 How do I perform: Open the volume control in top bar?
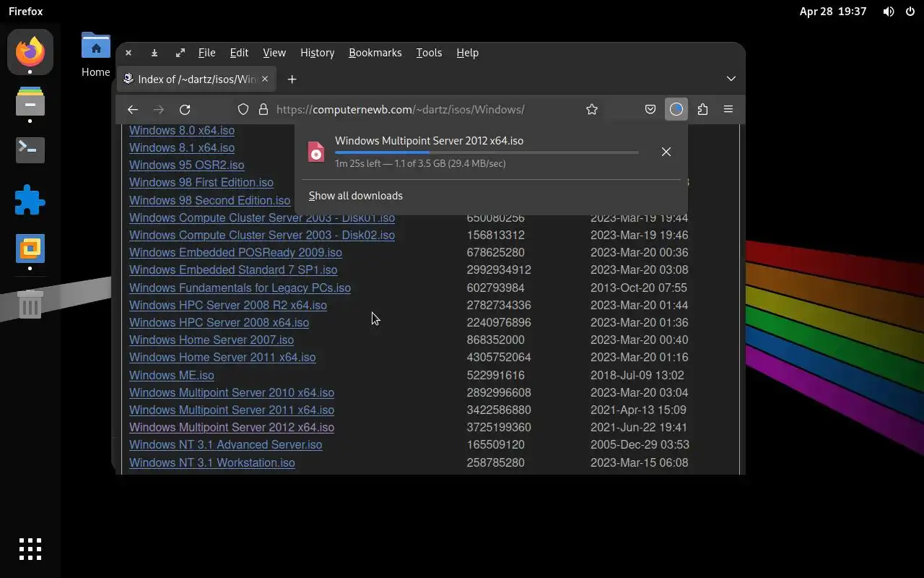[889, 12]
